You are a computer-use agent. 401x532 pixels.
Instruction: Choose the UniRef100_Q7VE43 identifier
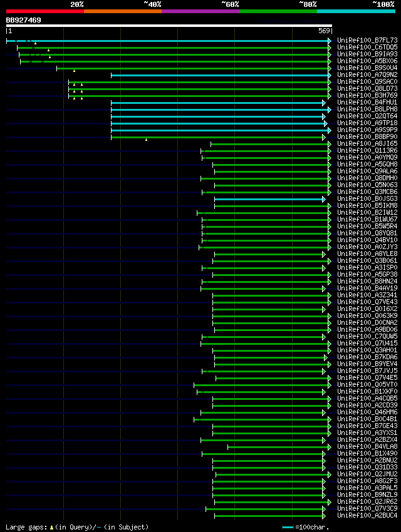pyautogui.click(x=367, y=302)
